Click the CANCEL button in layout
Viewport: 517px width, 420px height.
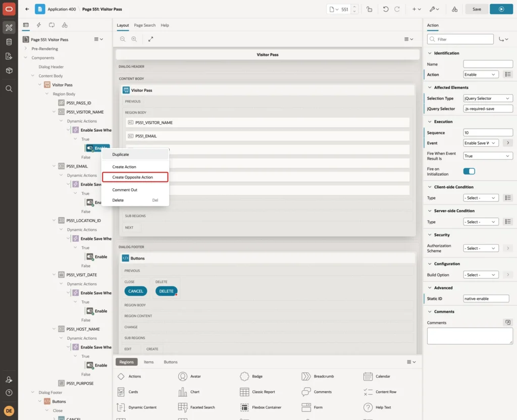click(x=135, y=291)
